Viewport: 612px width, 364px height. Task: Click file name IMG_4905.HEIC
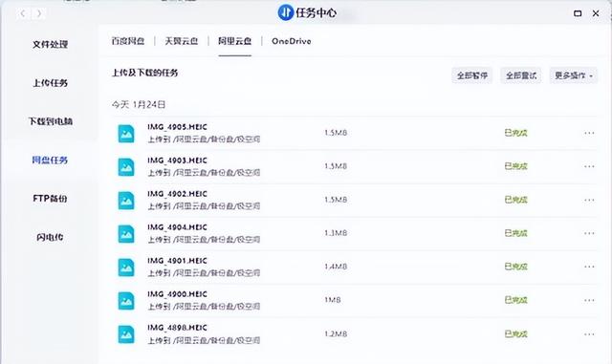click(x=177, y=127)
